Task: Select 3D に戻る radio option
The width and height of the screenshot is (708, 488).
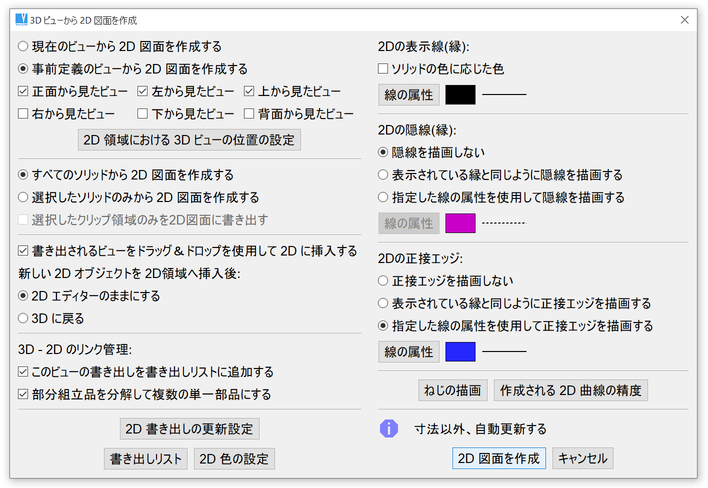Action: point(24,318)
